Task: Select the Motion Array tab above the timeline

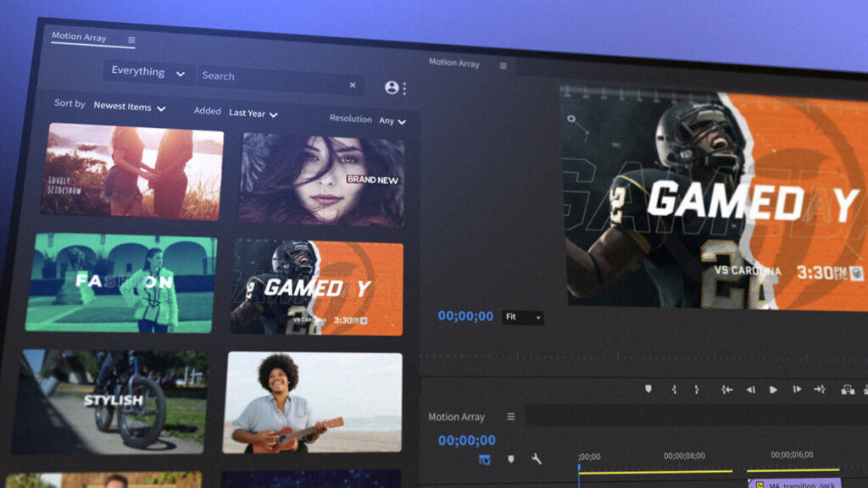Action: pyautogui.click(x=458, y=417)
